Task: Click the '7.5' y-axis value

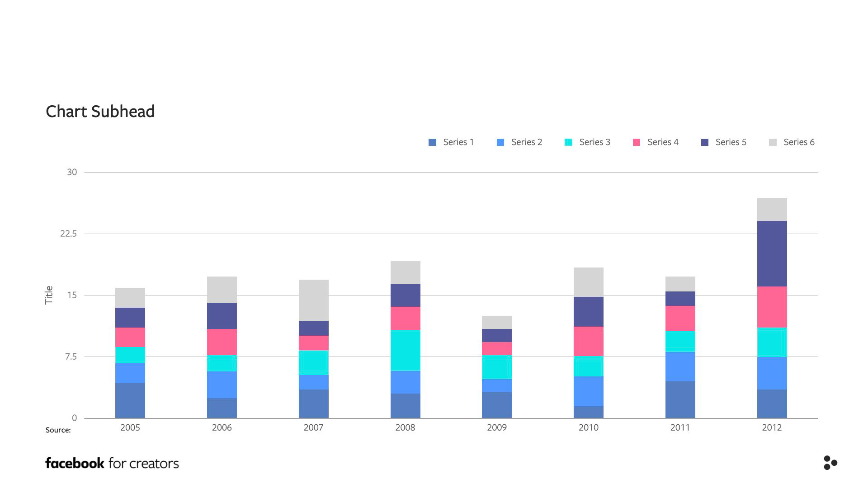Action: click(x=71, y=357)
